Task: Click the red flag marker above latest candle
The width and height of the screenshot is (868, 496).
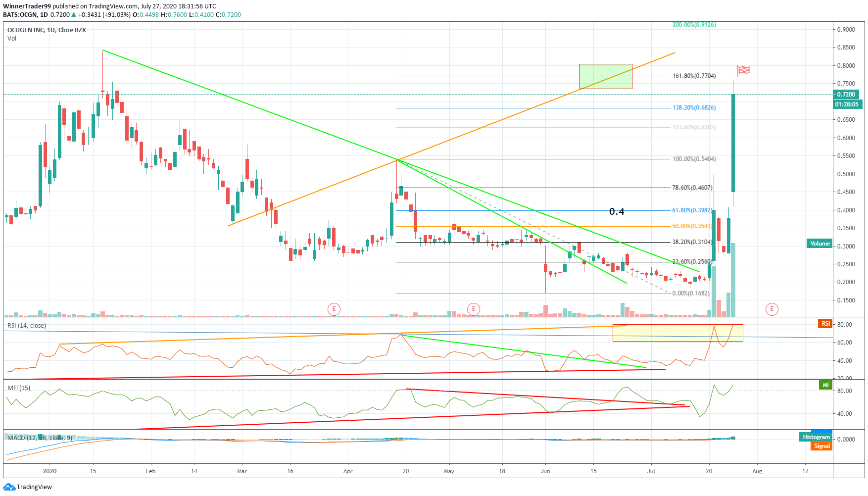Action: point(743,71)
